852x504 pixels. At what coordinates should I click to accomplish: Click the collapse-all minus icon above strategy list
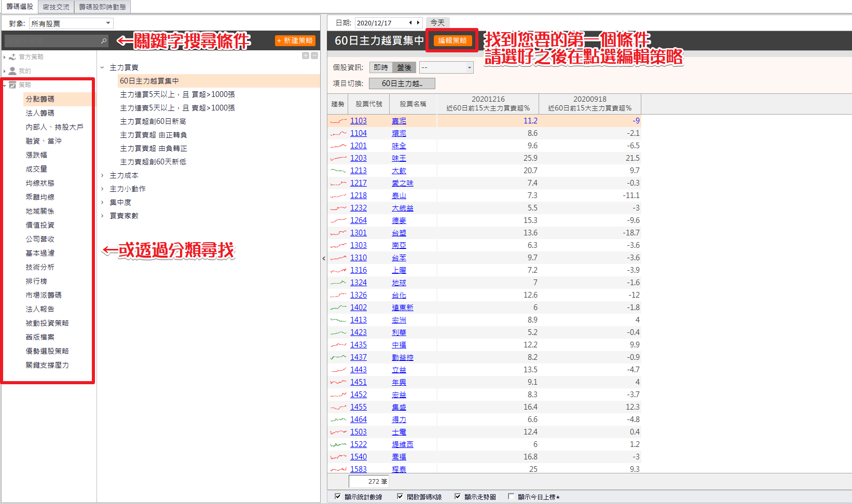coord(314,55)
